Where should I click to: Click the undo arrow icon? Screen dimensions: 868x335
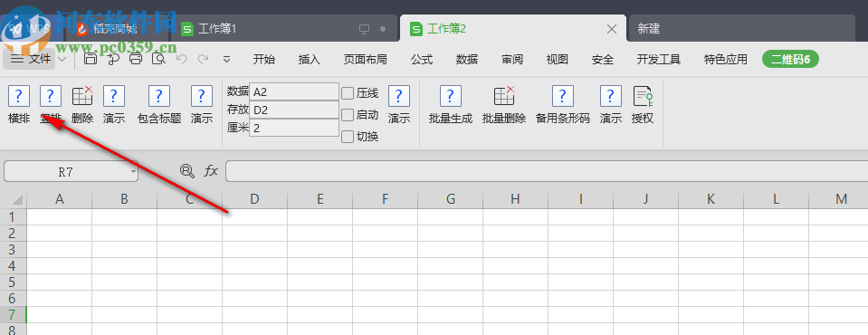pyautogui.click(x=181, y=59)
